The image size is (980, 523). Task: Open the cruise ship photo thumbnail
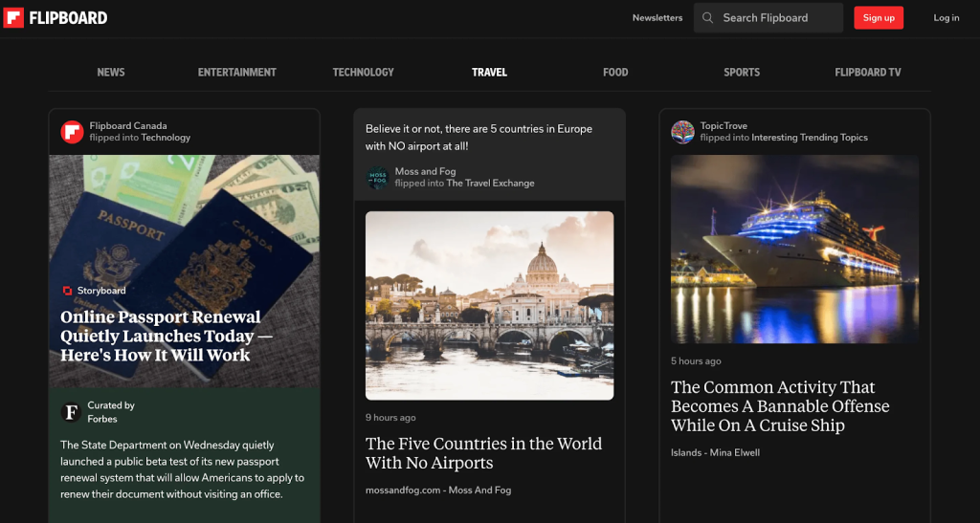pyautogui.click(x=794, y=249)
